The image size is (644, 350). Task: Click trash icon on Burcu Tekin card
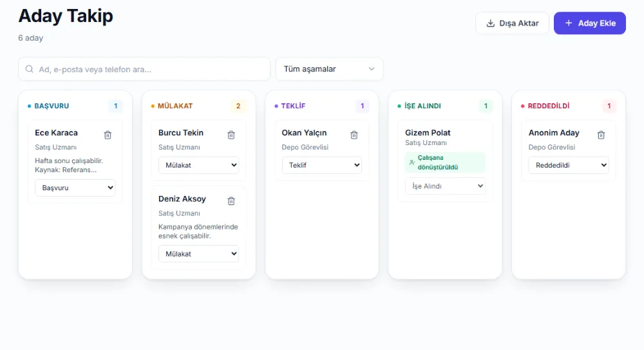click(231, 135)
